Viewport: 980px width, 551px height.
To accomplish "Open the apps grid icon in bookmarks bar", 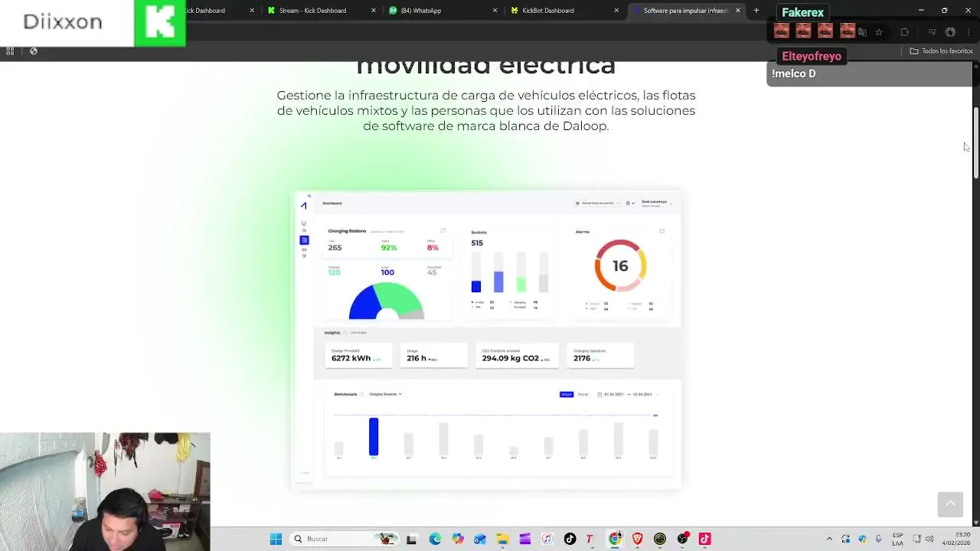I will point(10,51).
